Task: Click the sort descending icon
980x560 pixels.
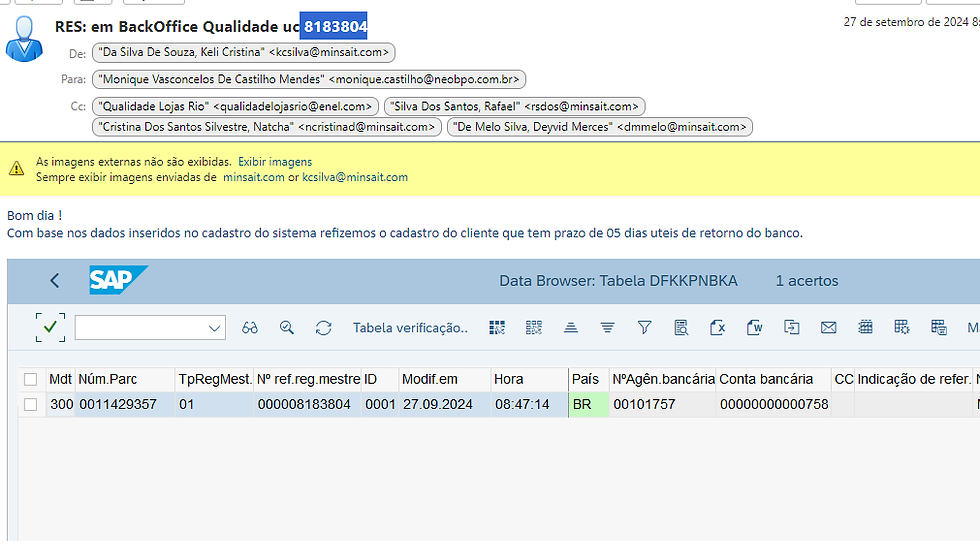Action: pyautogui.click(x=608, y=328)
